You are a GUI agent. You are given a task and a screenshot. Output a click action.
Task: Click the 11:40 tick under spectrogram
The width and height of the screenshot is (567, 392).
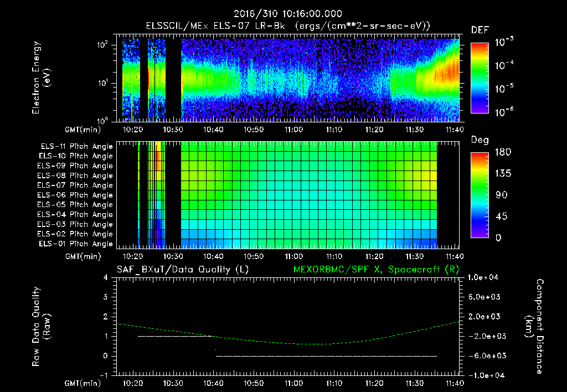[x=455, y=130]
